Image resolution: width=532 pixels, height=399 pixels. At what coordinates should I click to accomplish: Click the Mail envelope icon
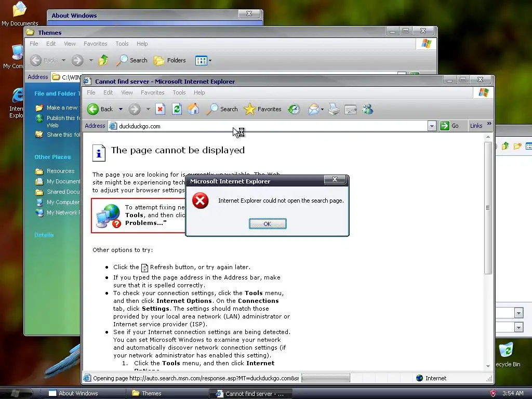(313, 109)
